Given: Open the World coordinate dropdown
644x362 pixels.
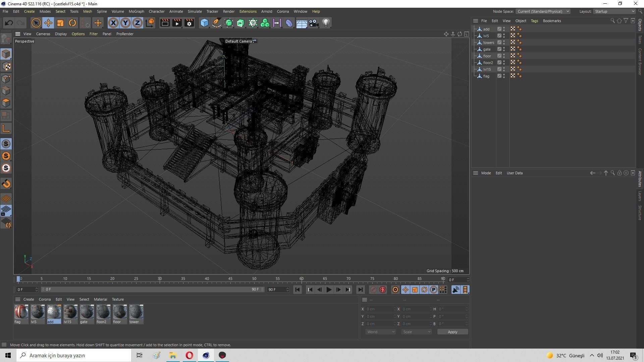Looking at the screenshot, I should click(380, 332).
